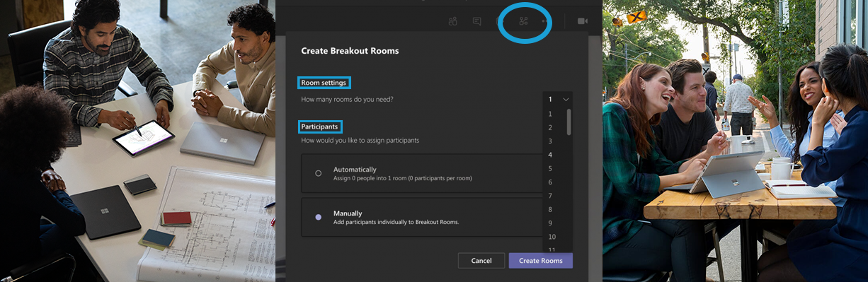Viewport: 868px width, 282px height.
Task: Expand the number of rooms dropdown
Action: pos(558,100)
